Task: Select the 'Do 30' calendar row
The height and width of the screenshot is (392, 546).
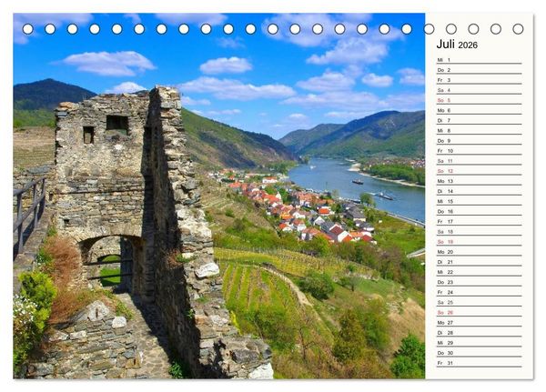Action: click(x=480, y=353)
